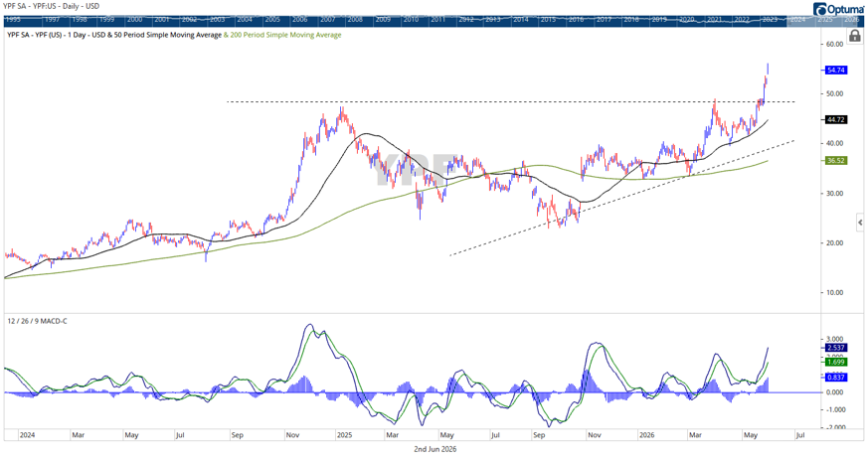This screenshot has width=868, height=461.
Task: Click the Sep label just after Jul 2024
Action: pos(237,435)
